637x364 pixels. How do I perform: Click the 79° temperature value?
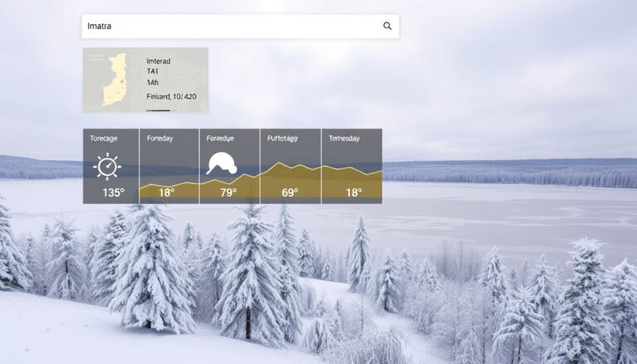pos(228,192)
